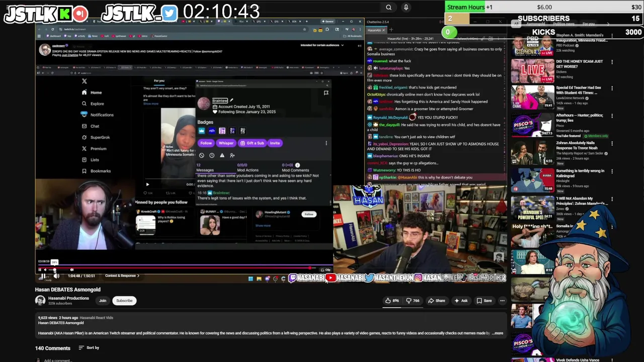This screenshot has height=362, width=644.
Task: Go to Home in the X sidebar
Action: coord(92,93)
